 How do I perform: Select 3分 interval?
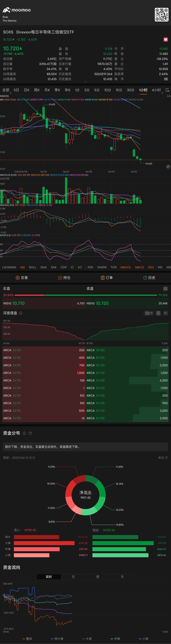[x=87, y=90]
